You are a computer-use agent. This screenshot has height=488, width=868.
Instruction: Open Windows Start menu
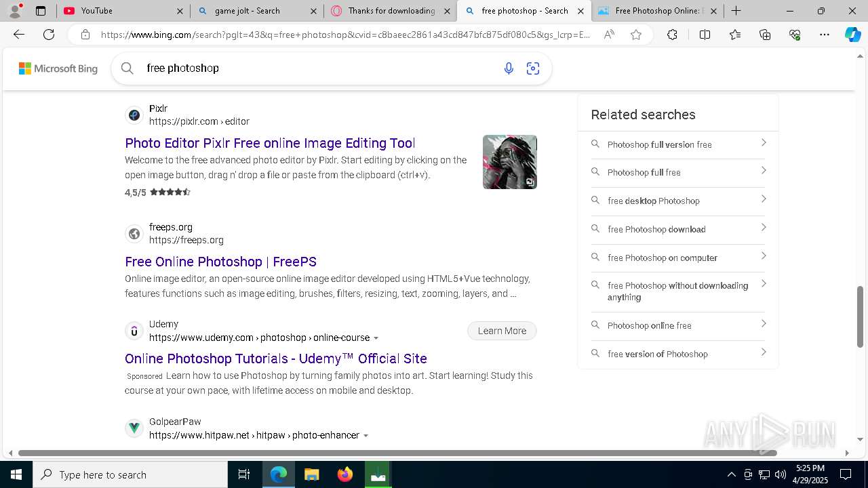[x=16, y=474]
